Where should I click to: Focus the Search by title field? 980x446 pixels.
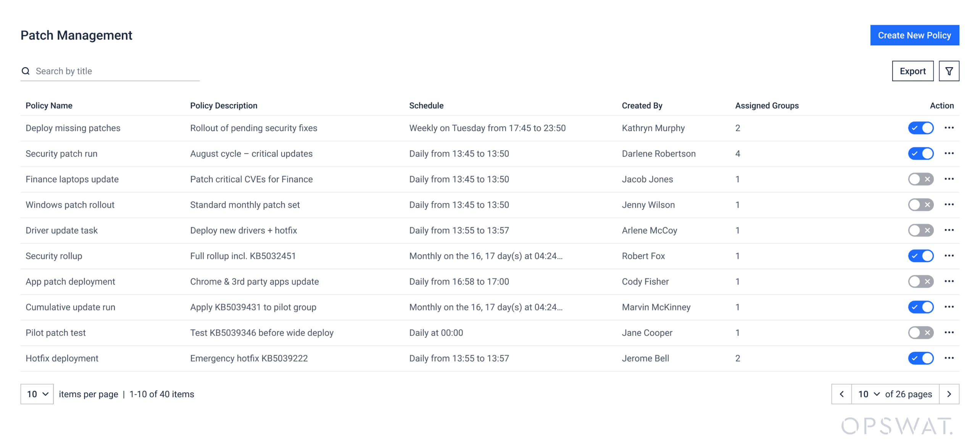114,71
